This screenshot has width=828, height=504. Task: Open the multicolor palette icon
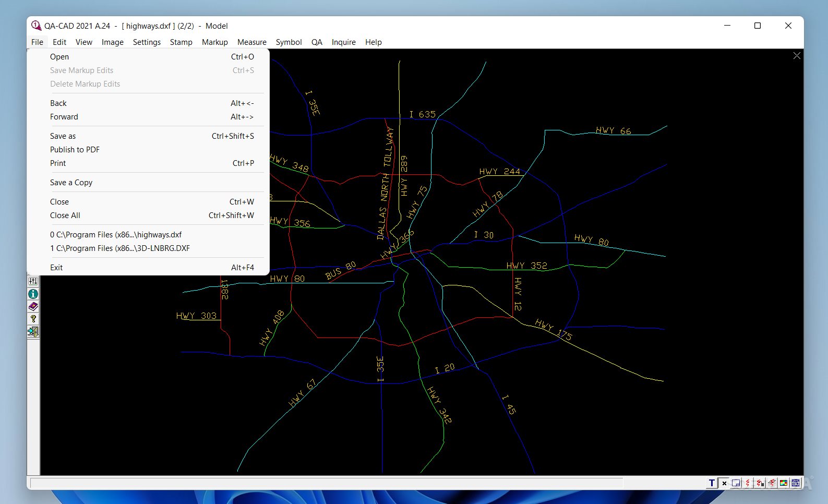784,483
